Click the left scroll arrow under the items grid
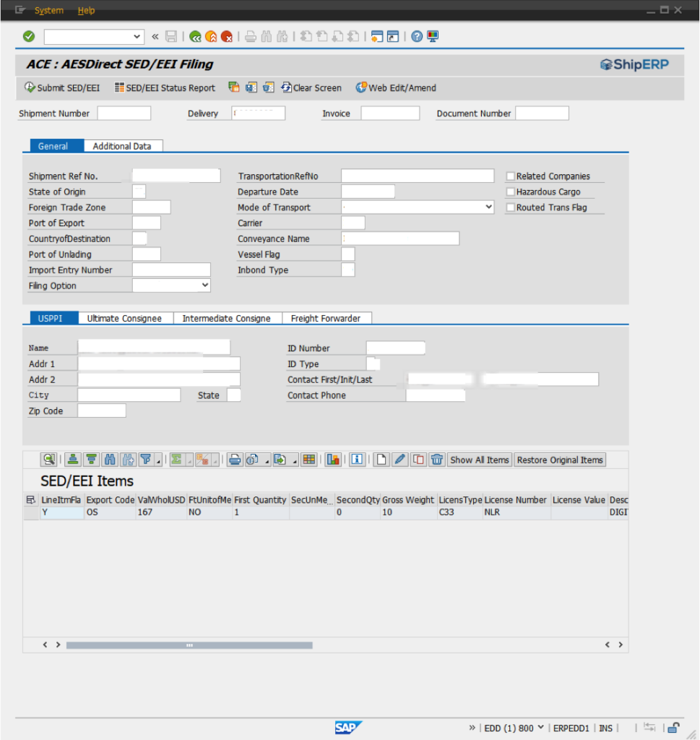 click(46, 645)
